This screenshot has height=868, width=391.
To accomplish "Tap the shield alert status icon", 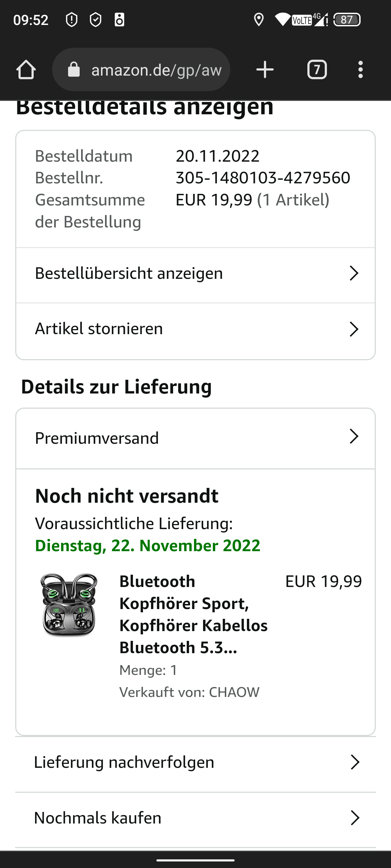I will click(72, 20).
